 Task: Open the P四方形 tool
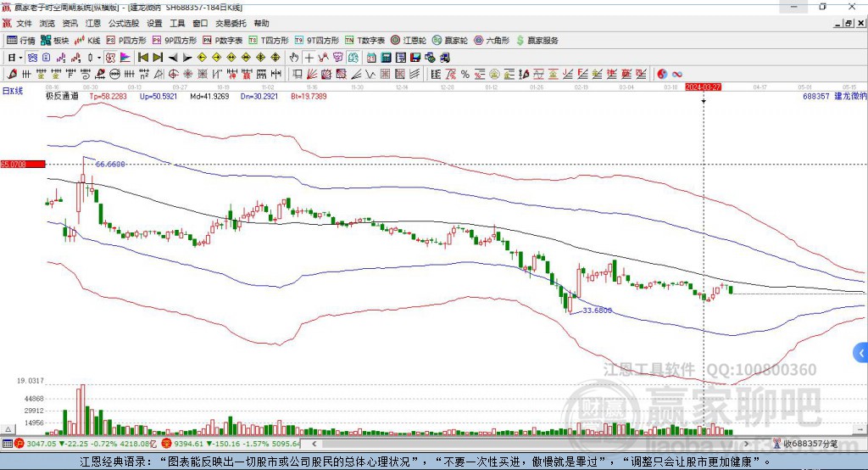click(x=126, y=41)
